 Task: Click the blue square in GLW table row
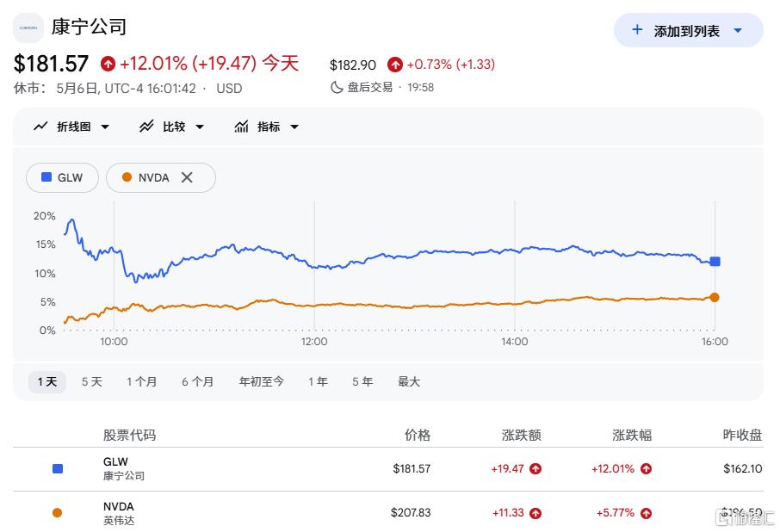pyautogui.click(x=58, y=468)
